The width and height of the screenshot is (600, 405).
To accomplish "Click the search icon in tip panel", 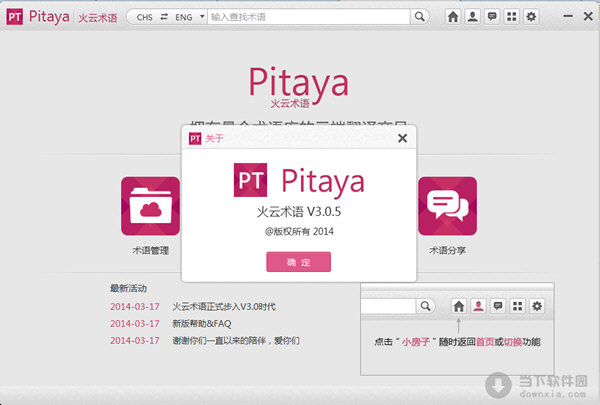I will pos(426,306).
